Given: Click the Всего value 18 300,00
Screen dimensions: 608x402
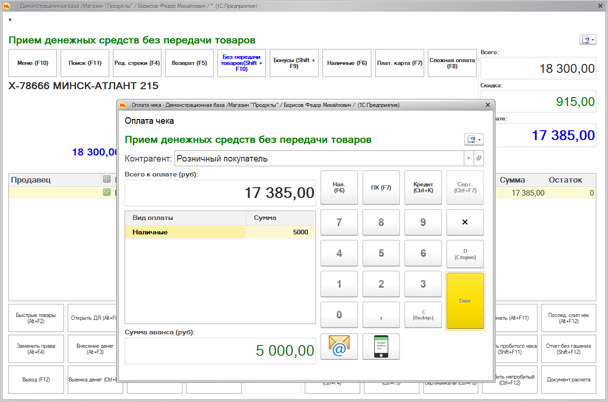Looking at the screenshot, I should [x=538, y=69].
